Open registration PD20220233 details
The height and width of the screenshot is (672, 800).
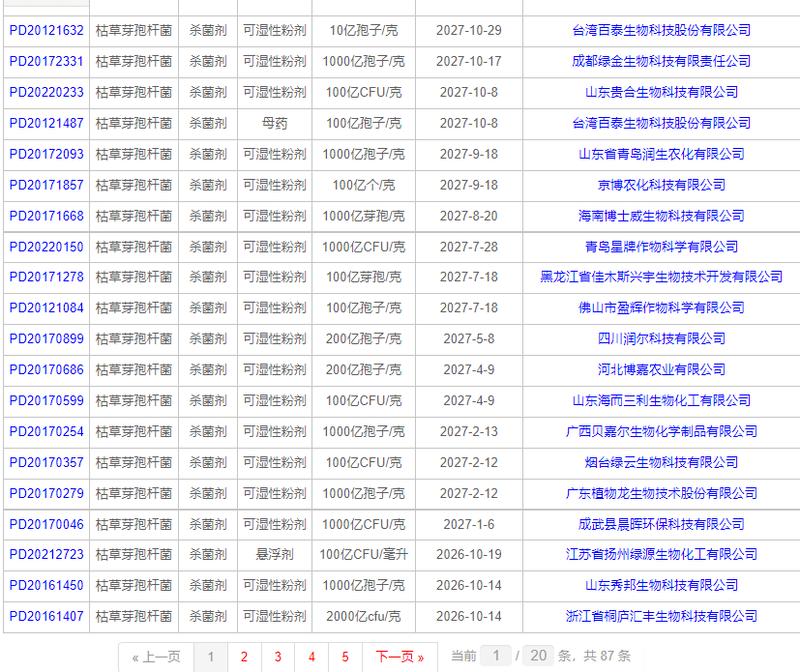pos(45,93)
